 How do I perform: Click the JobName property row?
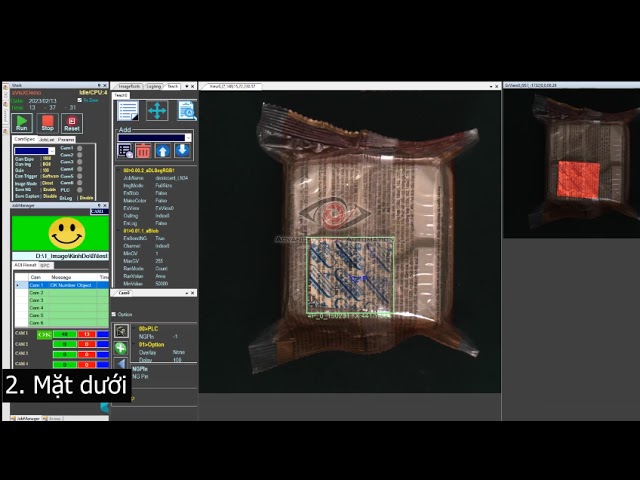156,178
